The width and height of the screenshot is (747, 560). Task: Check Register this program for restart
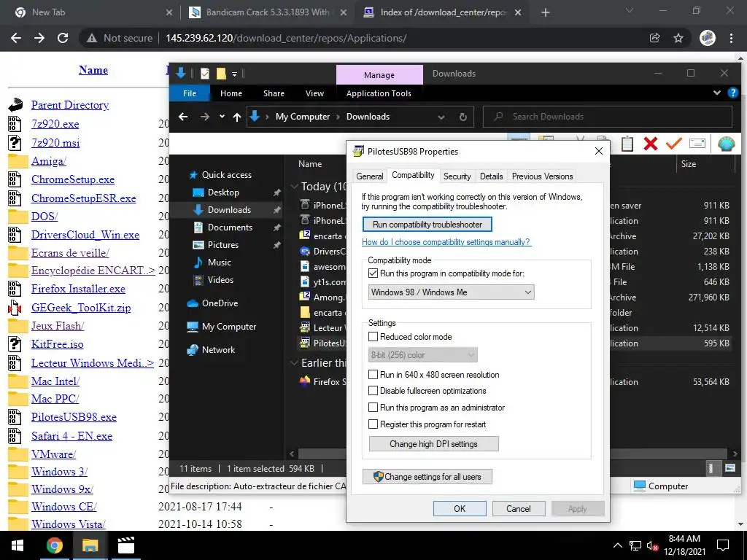(373, 424)
